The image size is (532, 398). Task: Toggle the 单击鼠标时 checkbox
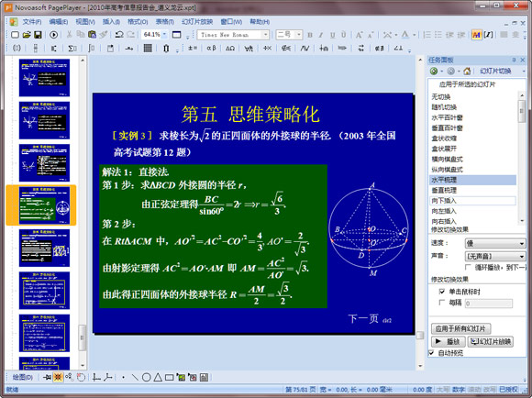[x=442, y=292]
